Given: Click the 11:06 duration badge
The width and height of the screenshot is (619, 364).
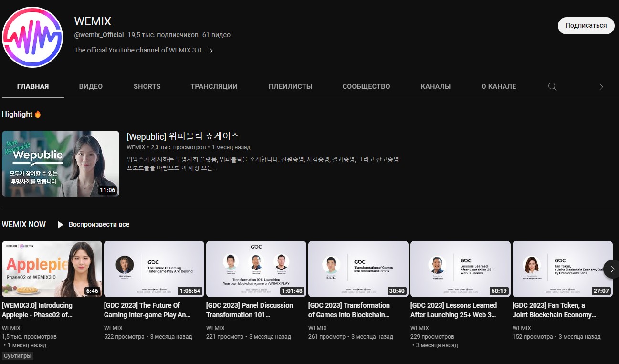Looking at the screenshot, I should point(107,190).
